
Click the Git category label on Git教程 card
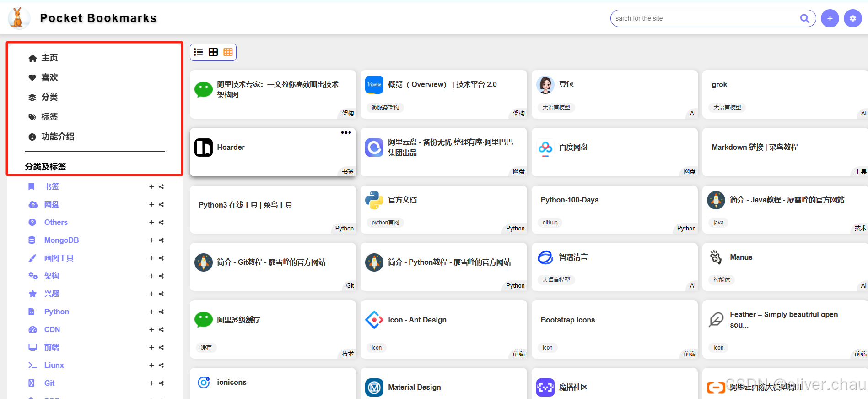tap(350, 285)
